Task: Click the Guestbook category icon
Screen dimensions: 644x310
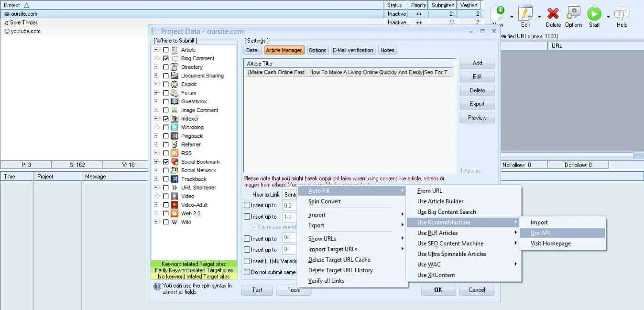Action: pos(175,101)
